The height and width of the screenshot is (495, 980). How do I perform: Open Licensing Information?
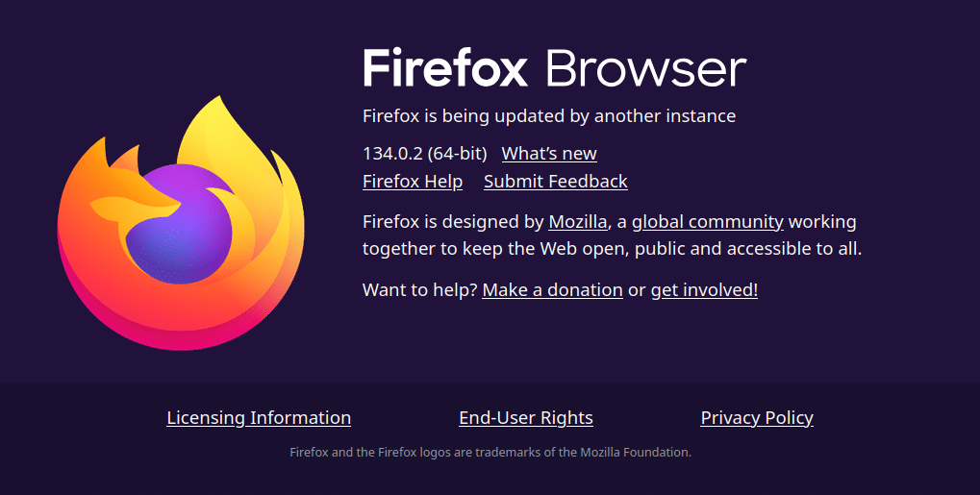259,418
